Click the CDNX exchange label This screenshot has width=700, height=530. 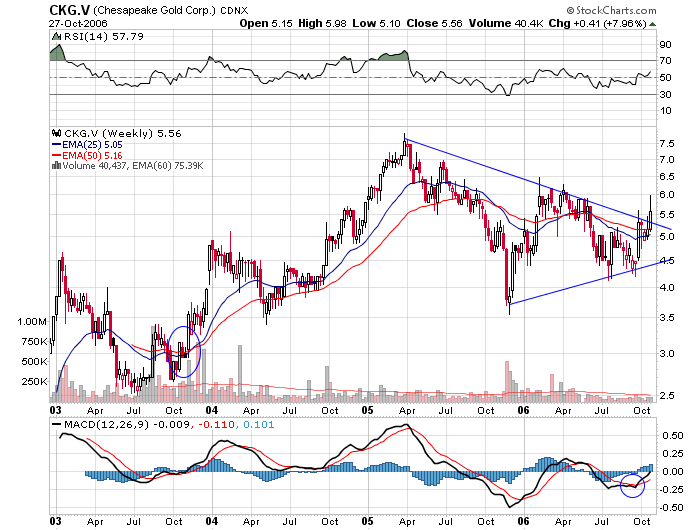coord(234,11)
